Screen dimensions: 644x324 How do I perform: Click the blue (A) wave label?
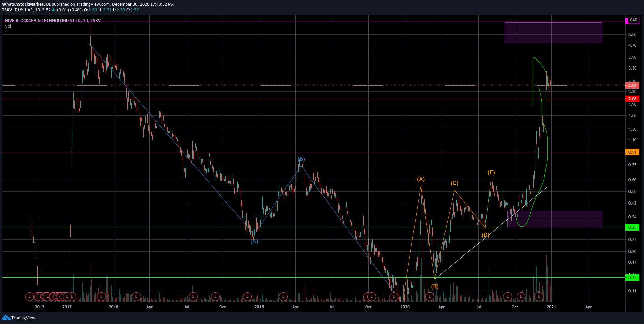point(254,241)
